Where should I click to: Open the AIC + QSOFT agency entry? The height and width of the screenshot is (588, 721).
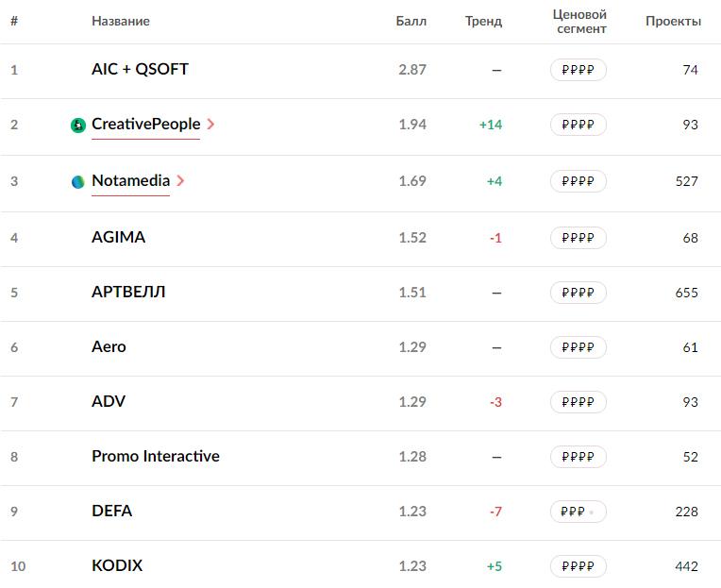point(140,70)
